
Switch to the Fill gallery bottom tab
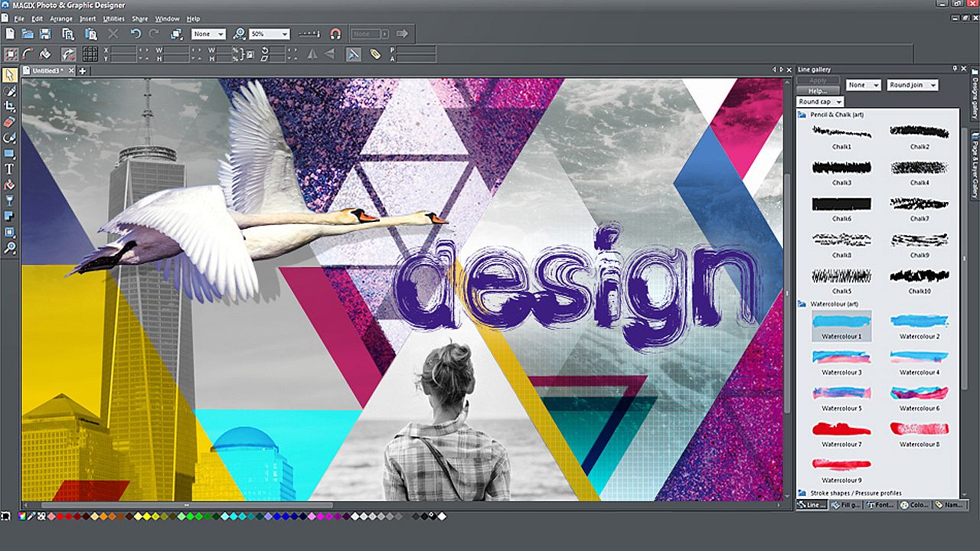click(x=848, y=505)
